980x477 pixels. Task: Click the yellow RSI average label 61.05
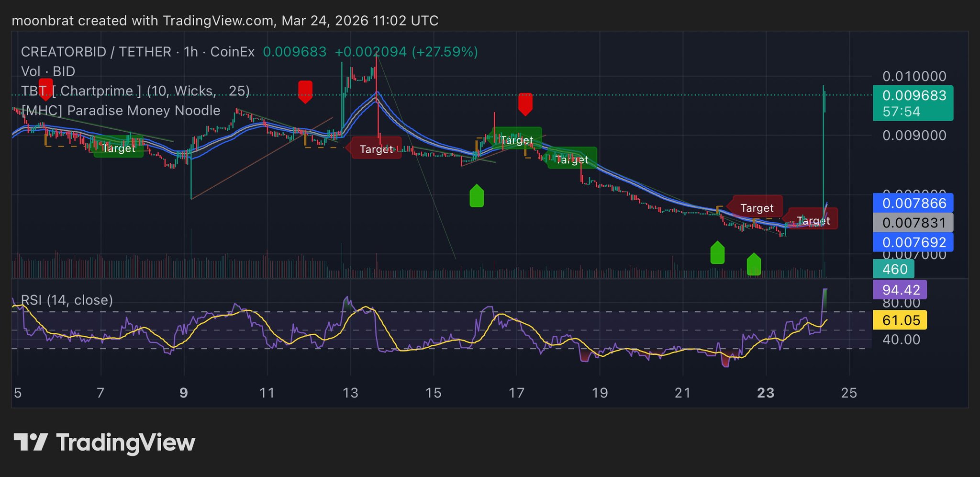pos(900,320)
